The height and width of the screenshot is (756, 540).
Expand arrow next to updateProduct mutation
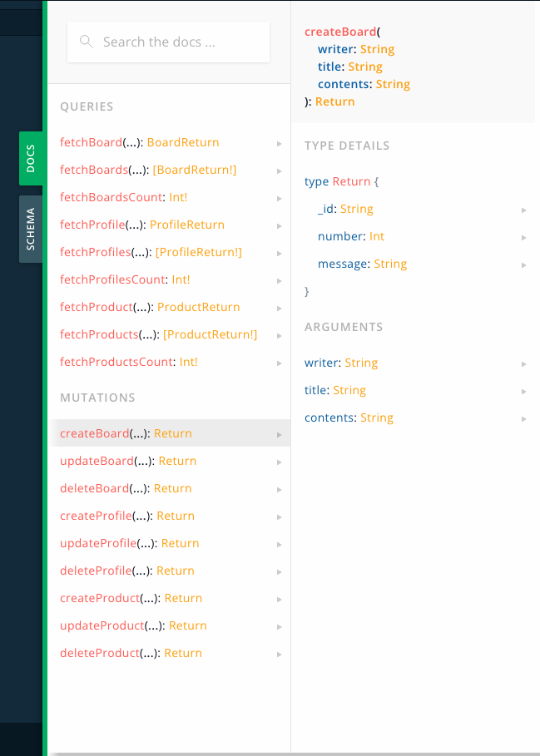tap(280, 627)
